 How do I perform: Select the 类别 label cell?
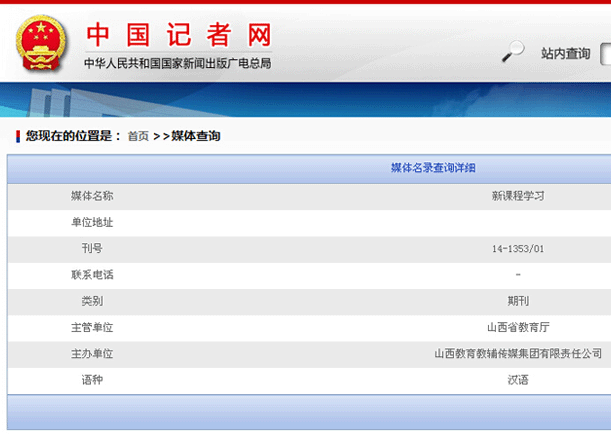92,301
